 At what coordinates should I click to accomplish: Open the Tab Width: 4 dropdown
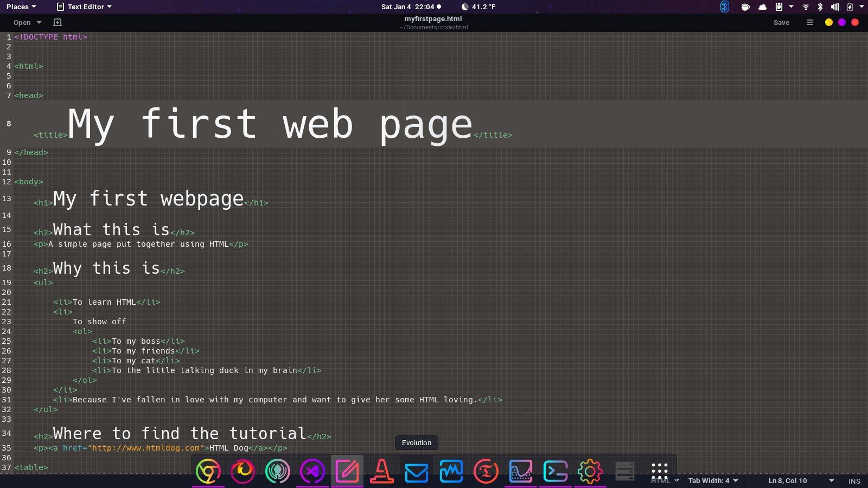[x=712, y=481]
